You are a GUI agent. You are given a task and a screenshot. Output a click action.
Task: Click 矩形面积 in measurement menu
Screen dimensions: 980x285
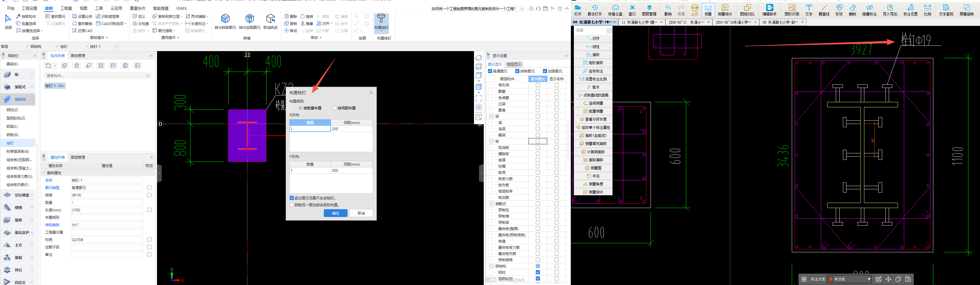pyautogui.click(x=593, y=63)
